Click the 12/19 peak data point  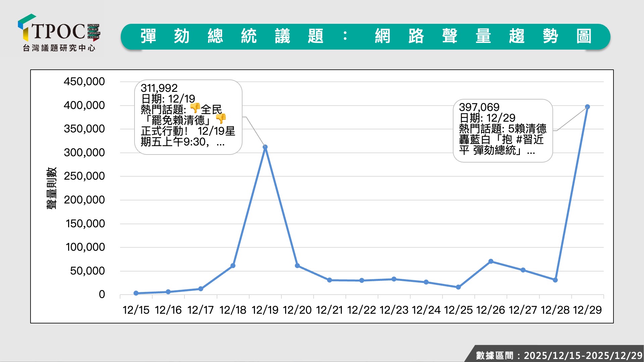click(265, 147)
